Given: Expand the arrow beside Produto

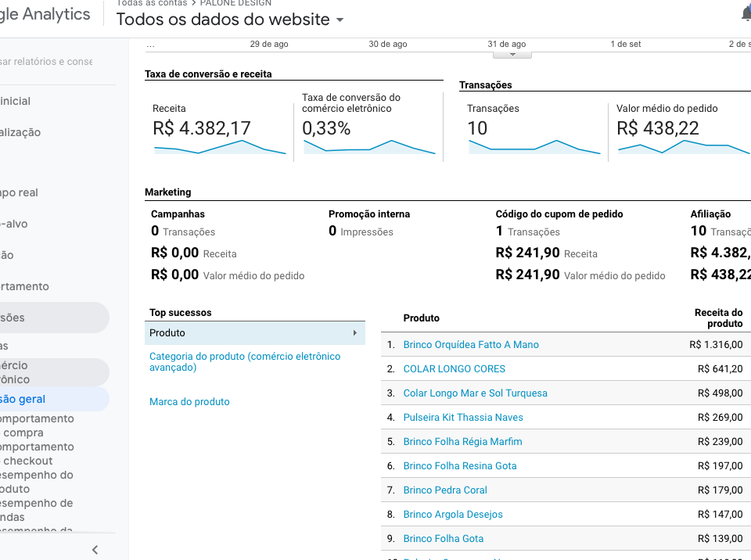Looking at the screenshot, I should [x=355, y=333].
